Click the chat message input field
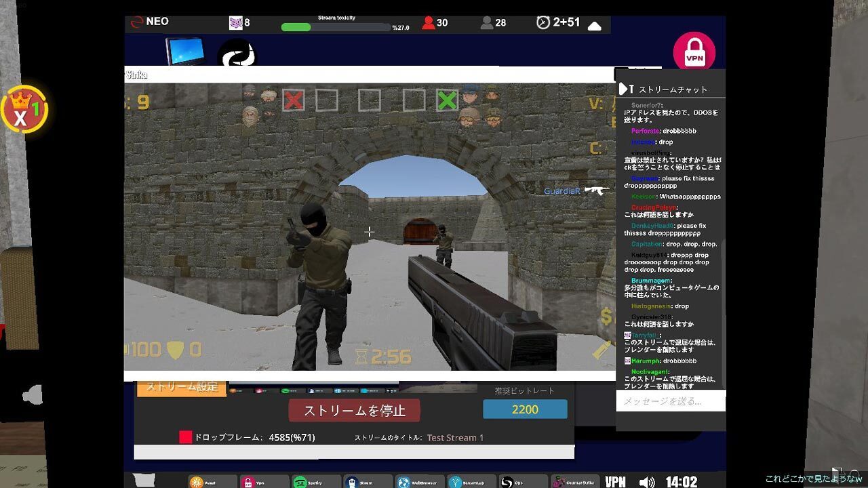 coord(671,401)
